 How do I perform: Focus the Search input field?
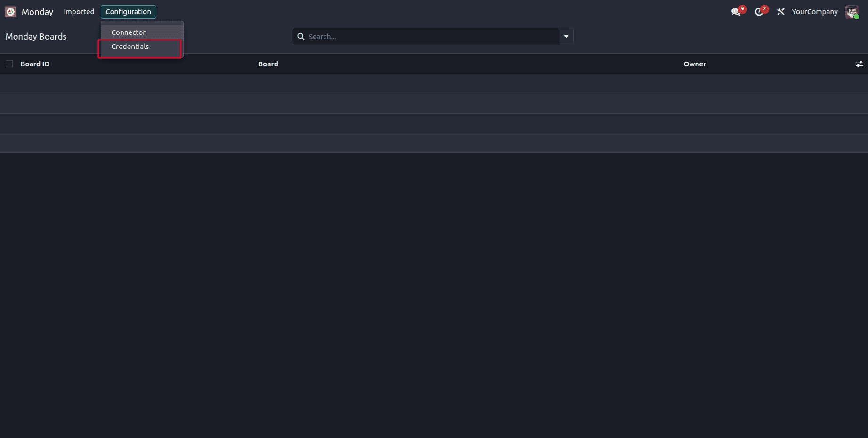(431, 36)
